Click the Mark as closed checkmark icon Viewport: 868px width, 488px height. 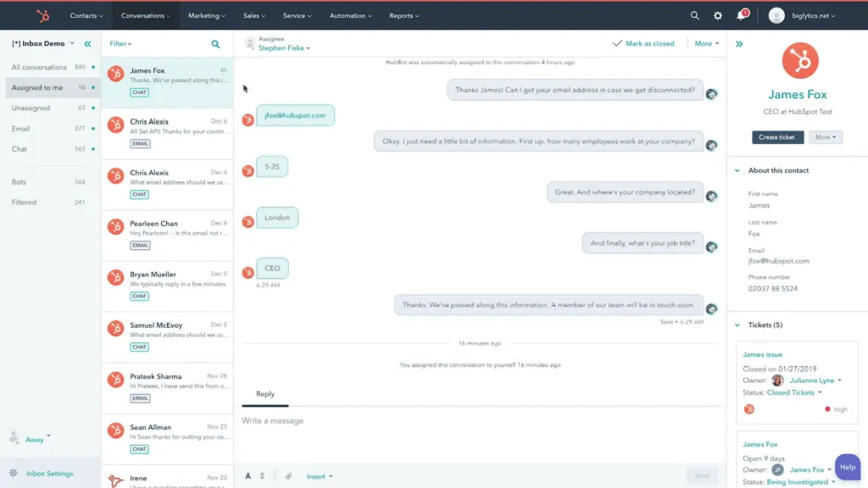(617, 43)
